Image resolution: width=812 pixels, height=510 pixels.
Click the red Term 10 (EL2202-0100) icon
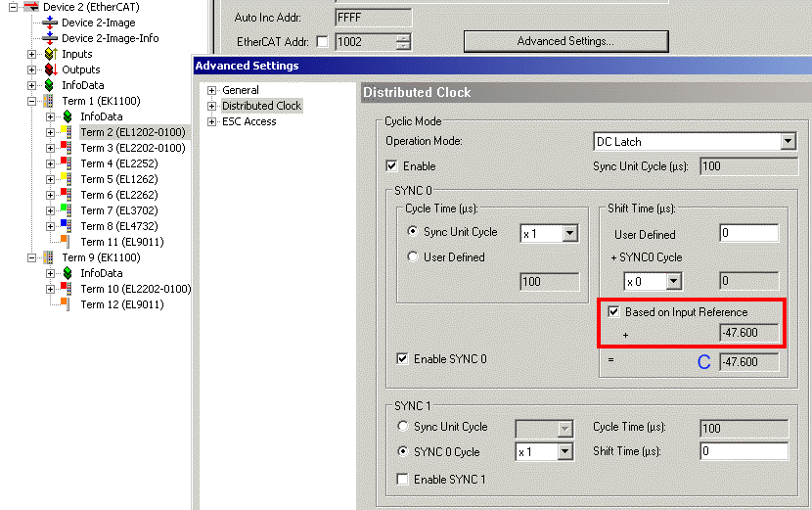click(x=67, y=288)
